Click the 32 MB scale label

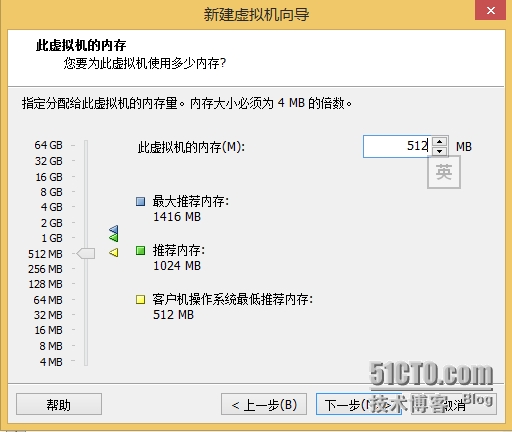coord(48,315)
